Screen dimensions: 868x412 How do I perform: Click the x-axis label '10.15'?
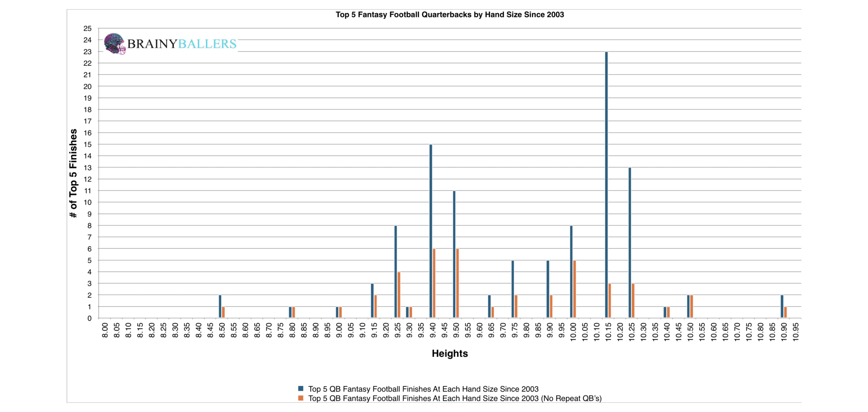point(608,331)
